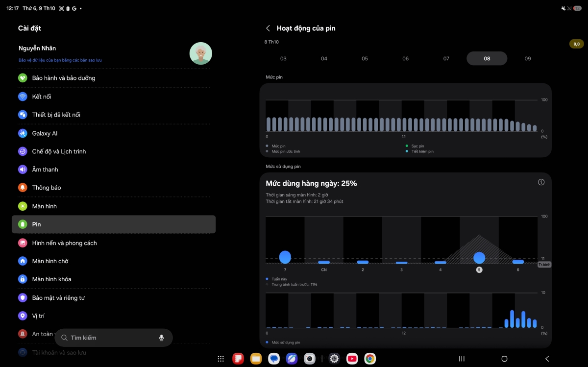Tap the microphone icon in search bar
588x367 pixels.
(161, 338)
